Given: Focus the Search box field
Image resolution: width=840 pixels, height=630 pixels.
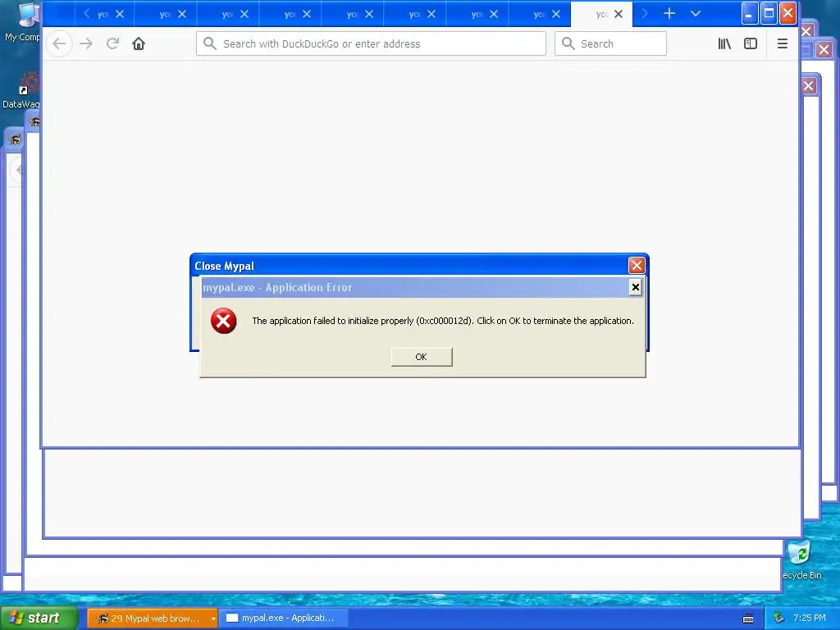Looking at the screenshot, I should point(610,44).
